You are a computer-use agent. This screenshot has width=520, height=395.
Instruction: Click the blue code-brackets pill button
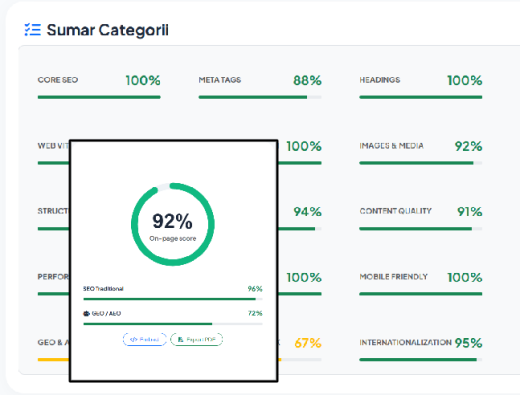click(x=145, y=339)
